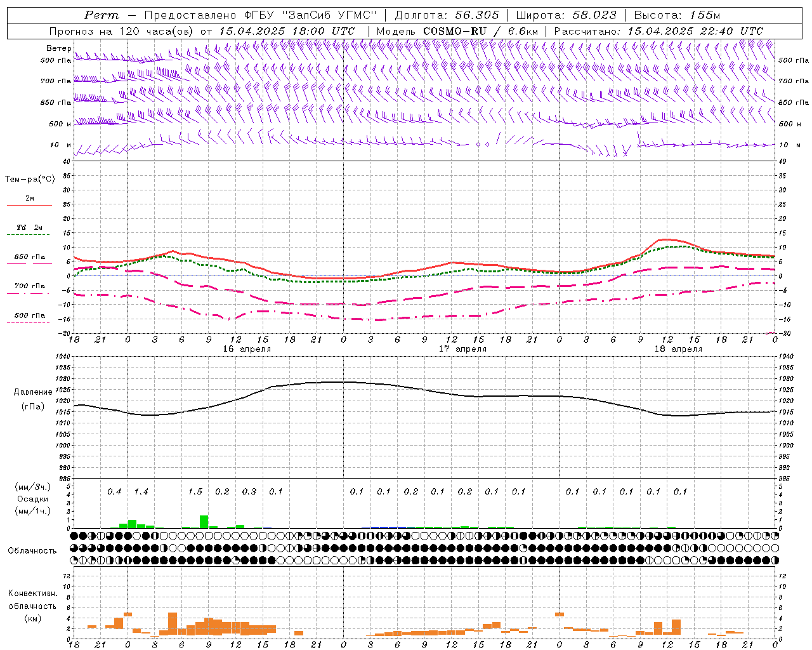812x650 pixels.
Task: Click the "1.4" precipitation amount value
Action: (x=141, y=491)
